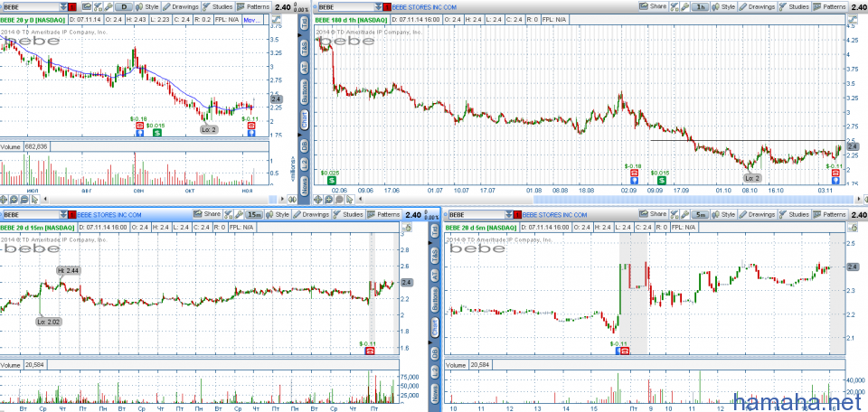Viewport: 868px width, 412px height.
Task: Click Drawings on the 5m chart
Action: tap(758, 214)
